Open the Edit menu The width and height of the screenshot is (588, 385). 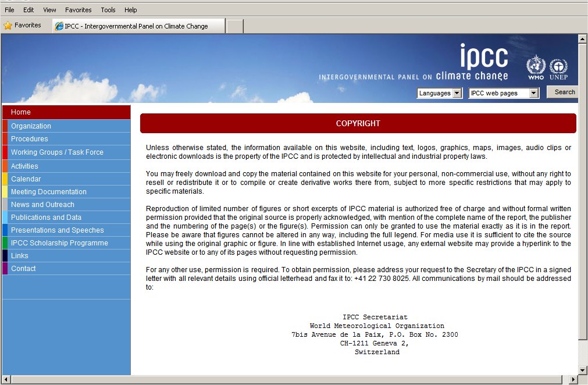click(28, 10)
